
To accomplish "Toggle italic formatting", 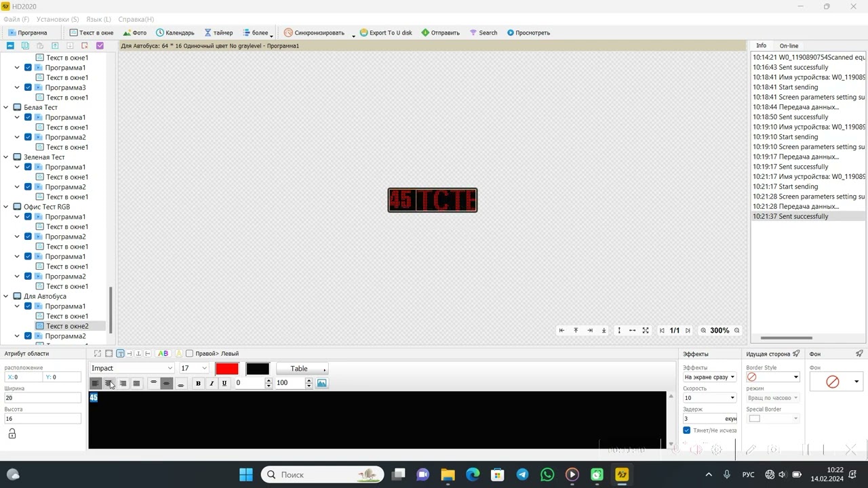I will pyautogui.click(x=212, y=383).
